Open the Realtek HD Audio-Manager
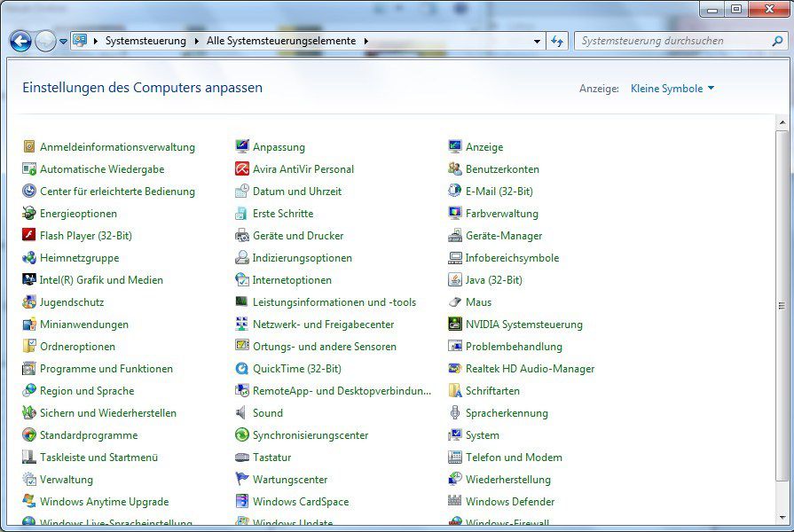The image size is (794, 532). point(531,369)
